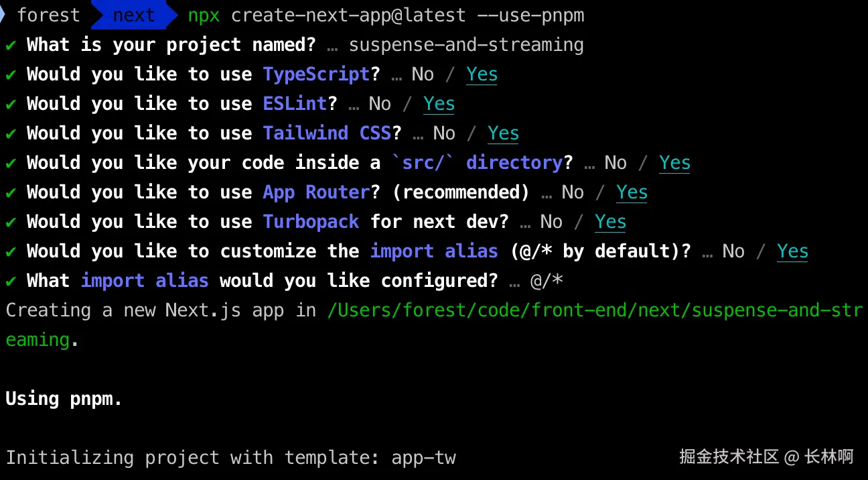Viewport: 868px width, 480px height.
Task: Select 'No' for App Router
Action: tap(573, 192)
